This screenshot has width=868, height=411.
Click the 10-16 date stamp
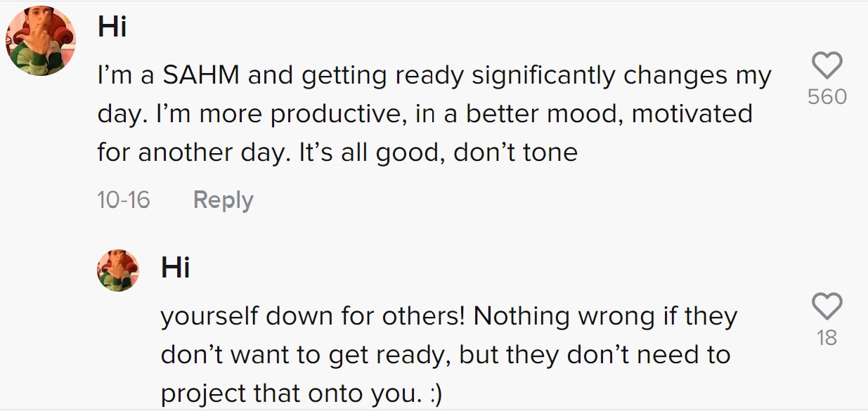point(124,200)
